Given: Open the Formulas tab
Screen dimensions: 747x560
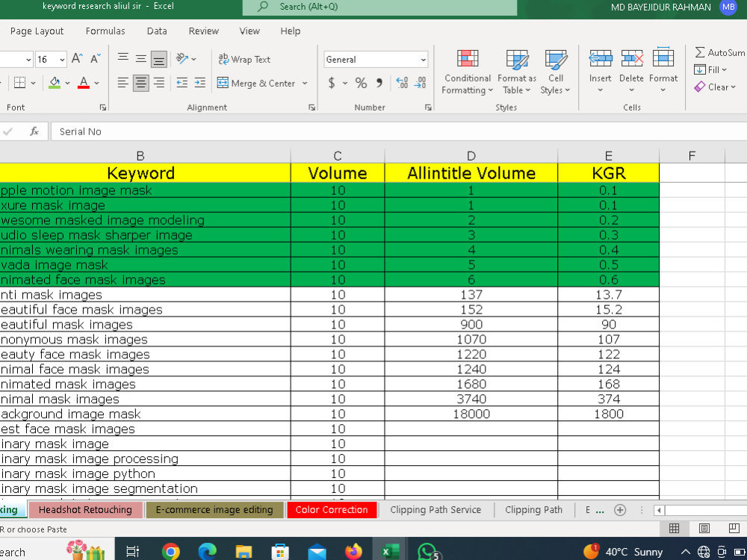Looking at the screenshot, I should (x=105, y=31).
